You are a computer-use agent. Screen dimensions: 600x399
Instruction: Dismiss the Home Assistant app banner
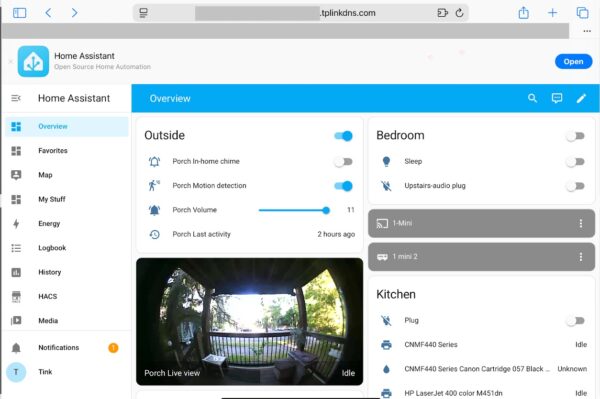click(10, 61)
